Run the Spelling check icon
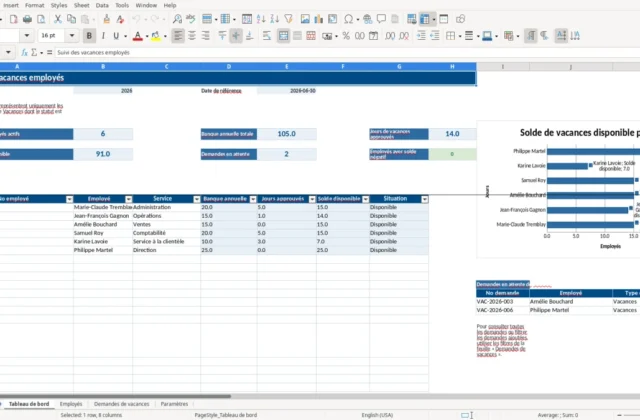This screenshot has width=640, height=420. 191,19
